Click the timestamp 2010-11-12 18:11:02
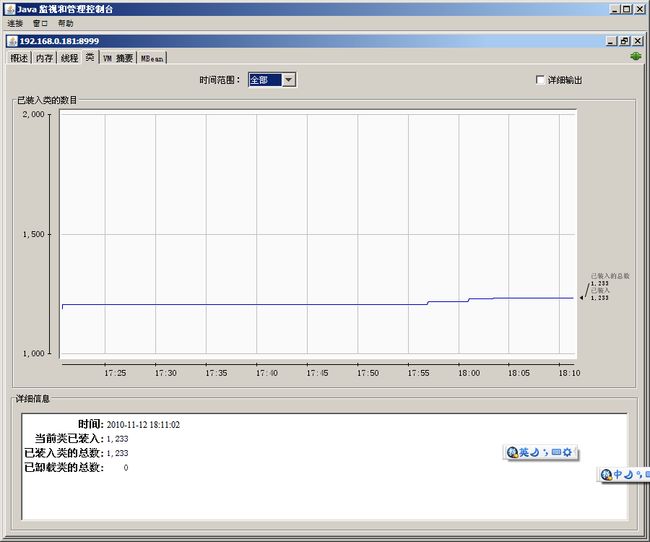Screen dimensions: 650x542 tap(143, 425)
